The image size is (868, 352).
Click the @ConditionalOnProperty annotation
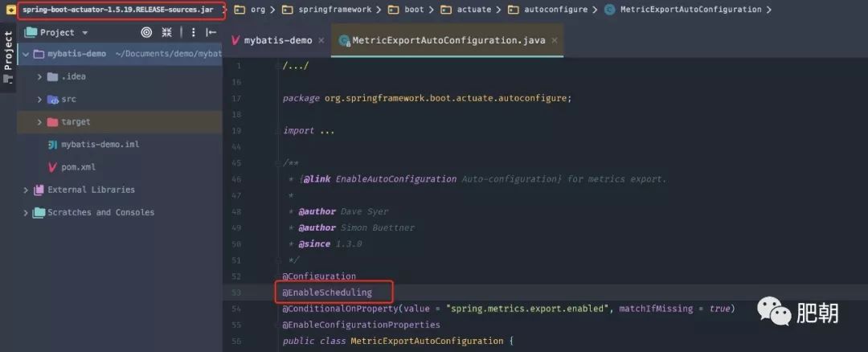pos(340,309)
